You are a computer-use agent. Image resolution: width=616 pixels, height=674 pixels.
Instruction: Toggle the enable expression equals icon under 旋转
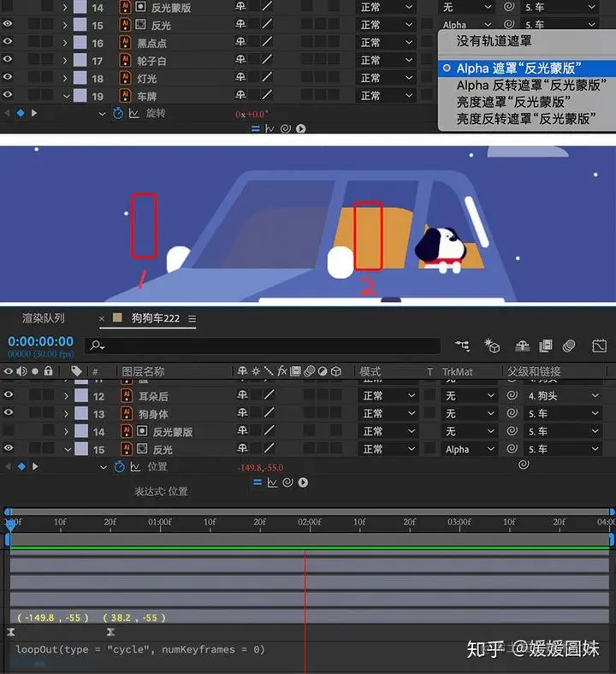click(x=255, y=128)
